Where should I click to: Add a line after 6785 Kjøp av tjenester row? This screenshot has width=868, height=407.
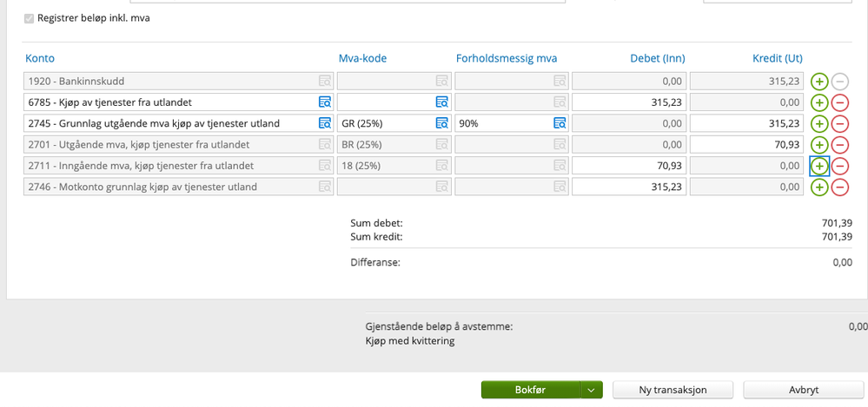pyautogui.click(x=819, y=103)
